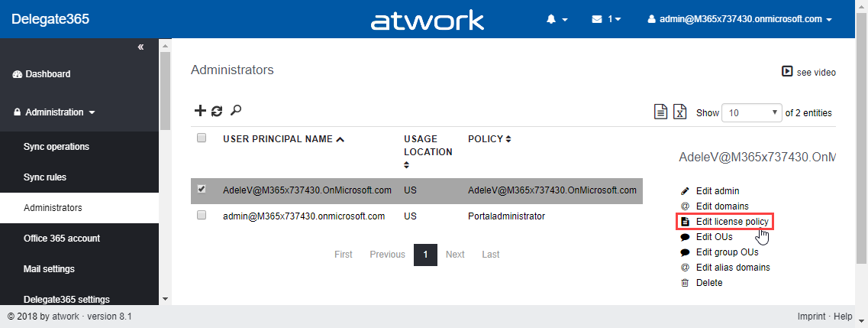The image size is (868, 328).
Task: Toggle the select-all header checkbox
Action: click(202, 138)
